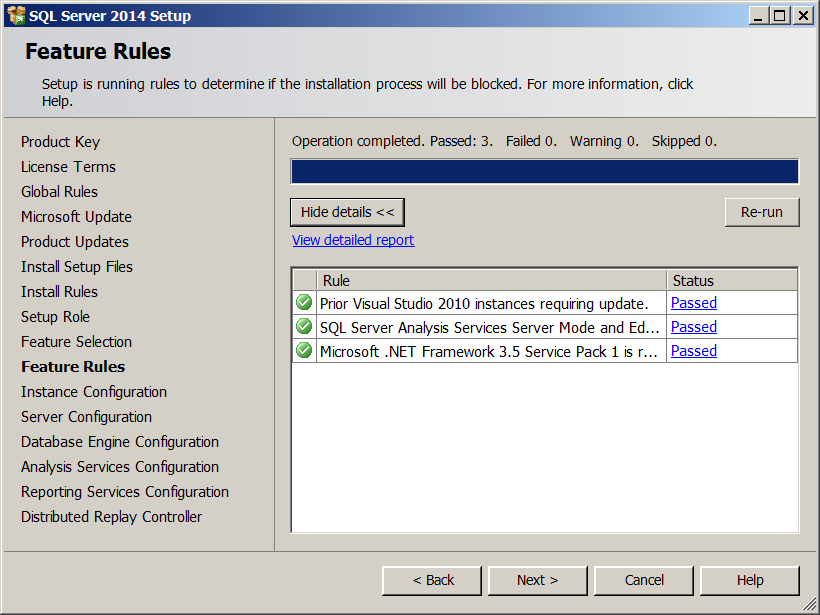Click the operation progress bar
Viewport: 820px width, 615px height.
point(544,172)
